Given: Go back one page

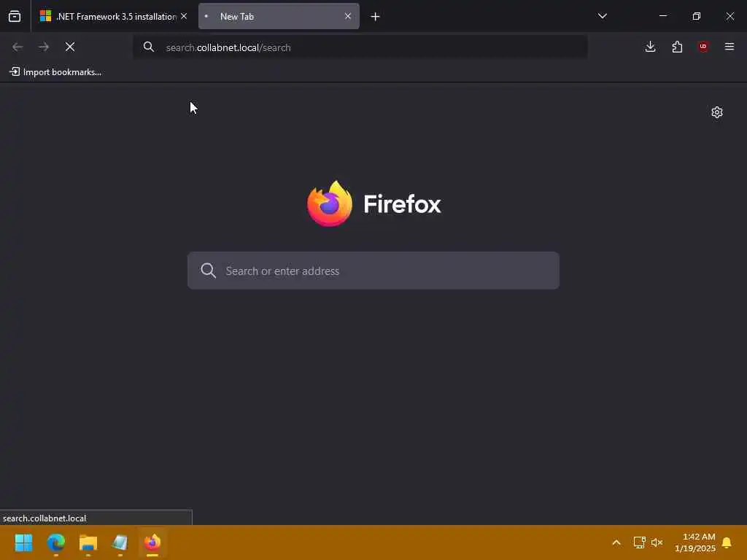Looking at the screenshot, I should point(18,47).
